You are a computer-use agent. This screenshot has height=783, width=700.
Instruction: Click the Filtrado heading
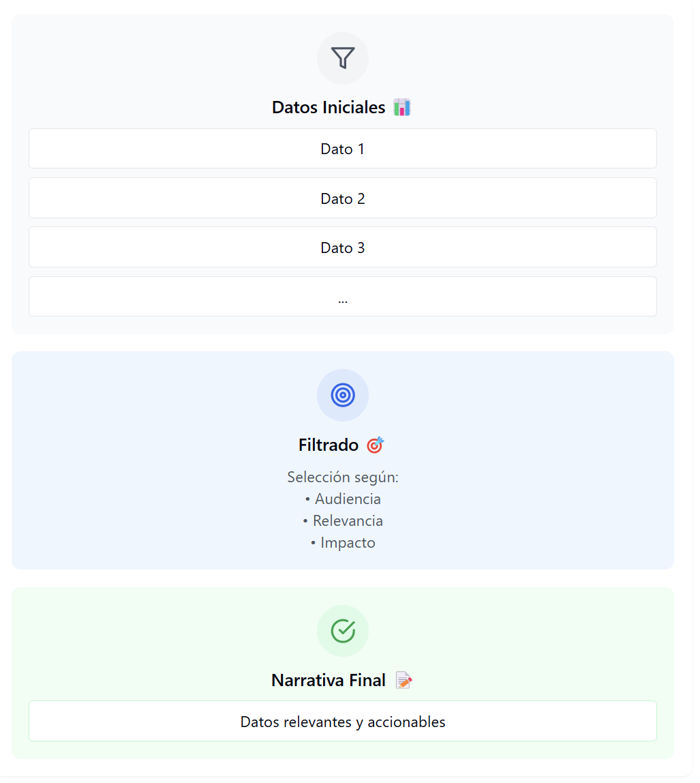click(329, 445)
